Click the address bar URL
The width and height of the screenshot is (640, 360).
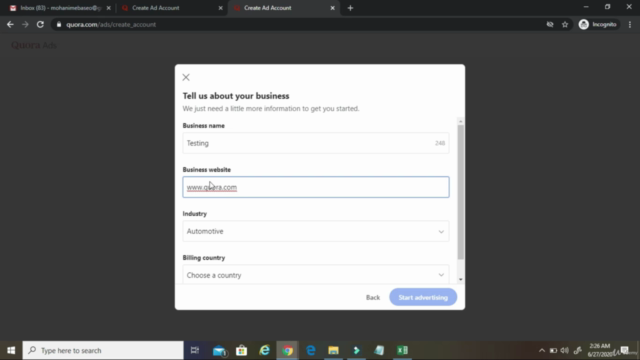pyautogui.click(x=111, y=24)
